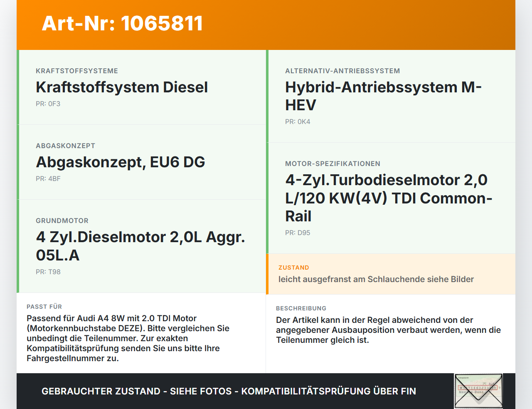The height and width of the screenshot is (409, 532).
Task: Select the PR: 4BF code
Action: click(48, 179)
